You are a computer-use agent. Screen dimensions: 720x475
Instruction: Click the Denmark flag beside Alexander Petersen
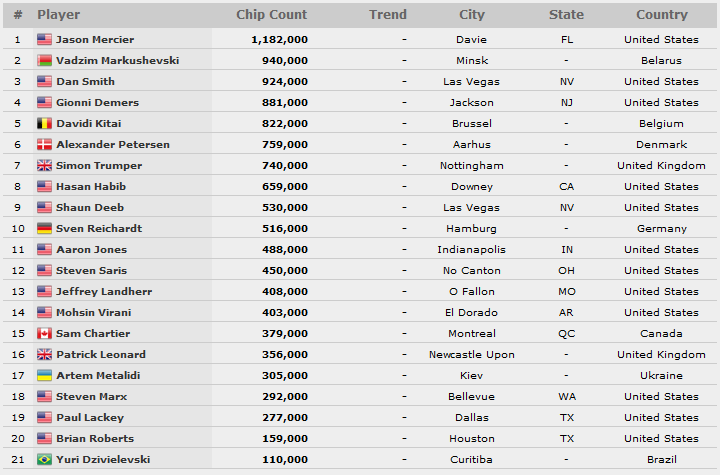point(44,145)
